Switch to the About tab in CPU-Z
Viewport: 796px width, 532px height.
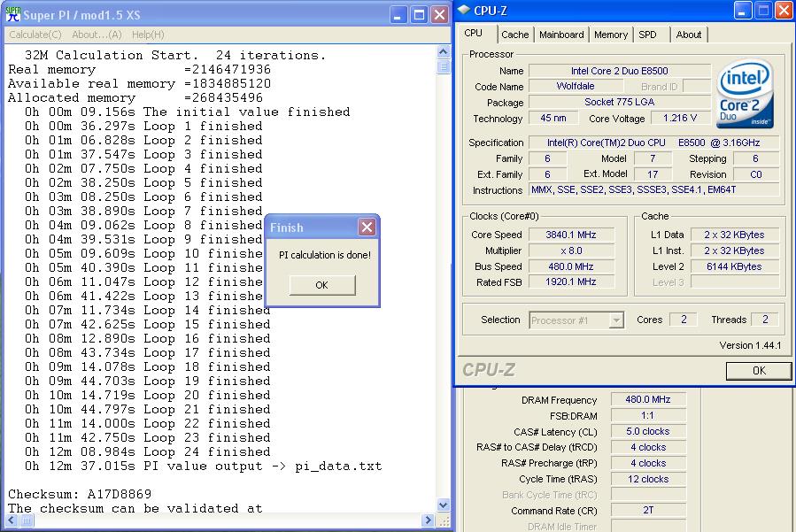[688, 35]
